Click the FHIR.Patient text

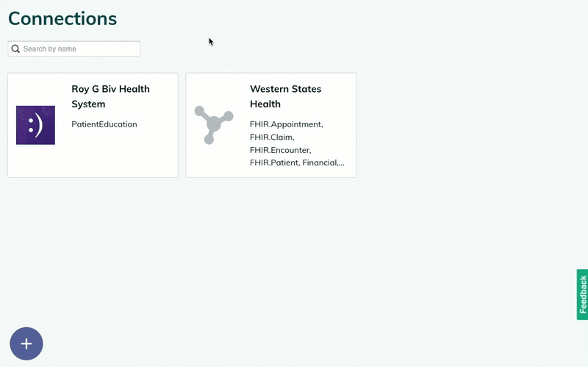[x=273, y=163]
